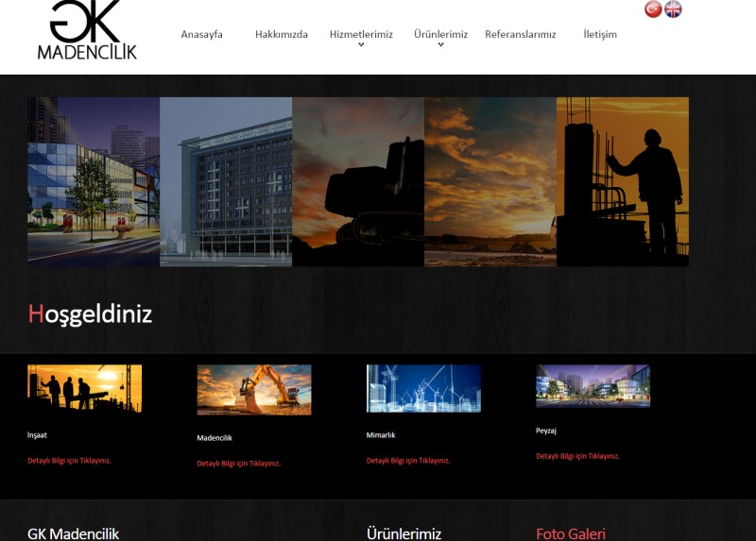Open the Hakkımızda page

point(281,34)
